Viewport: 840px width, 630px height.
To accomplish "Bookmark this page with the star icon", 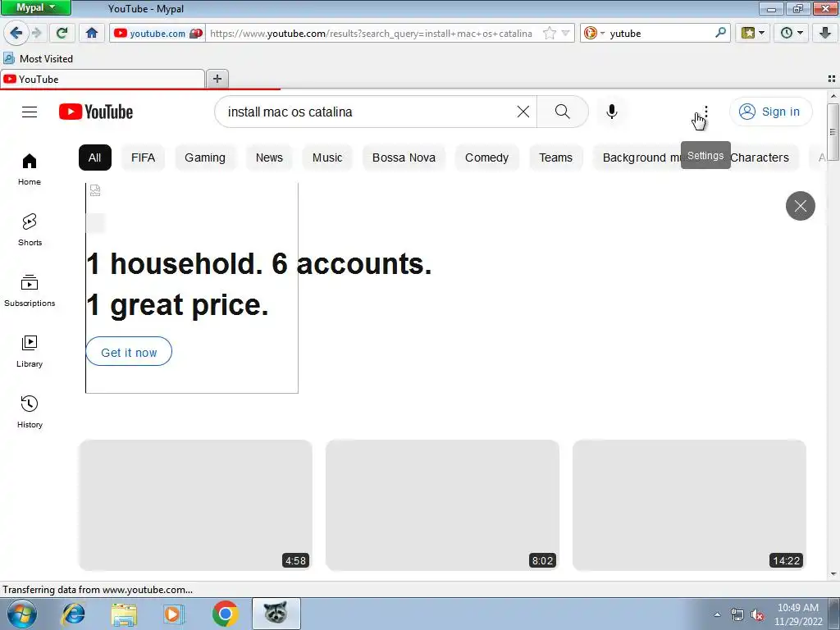I will pyautogui.click(x=550, y=33).
